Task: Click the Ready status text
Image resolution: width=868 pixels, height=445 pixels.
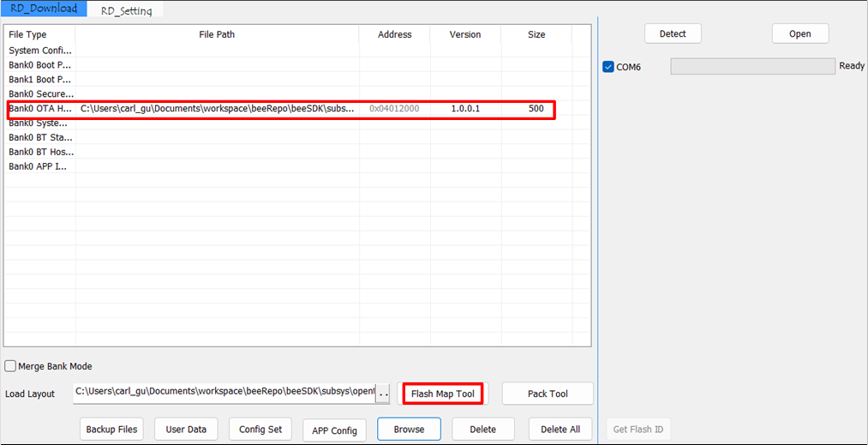Action: pyautogui.click(x=852, y=66)
